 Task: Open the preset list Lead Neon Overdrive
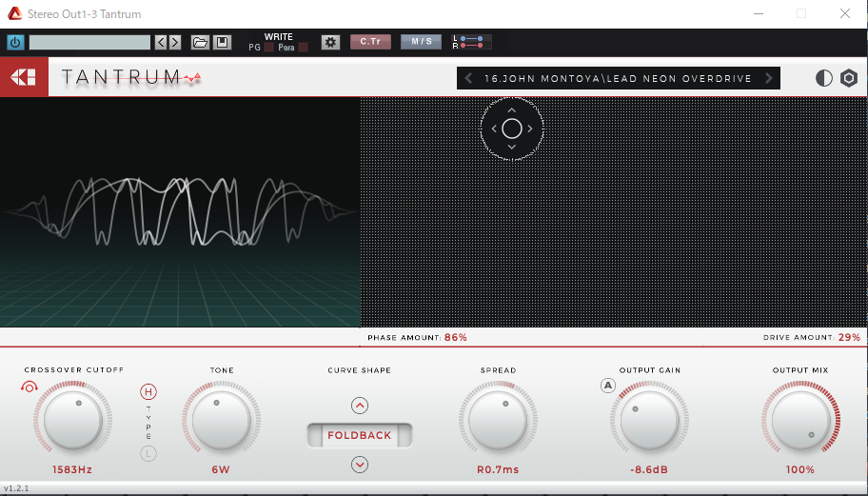pyautogui.click(x=618, y=78)
